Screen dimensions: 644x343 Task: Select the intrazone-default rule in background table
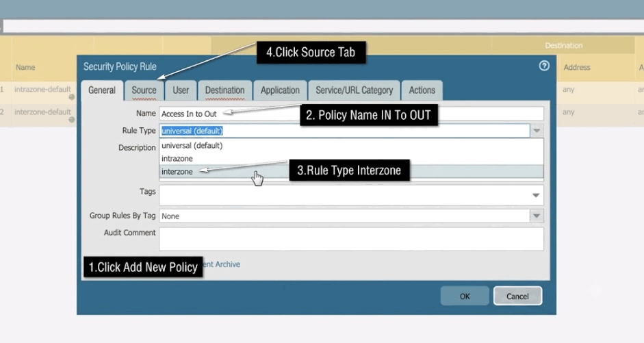click(x=42, y=89)
